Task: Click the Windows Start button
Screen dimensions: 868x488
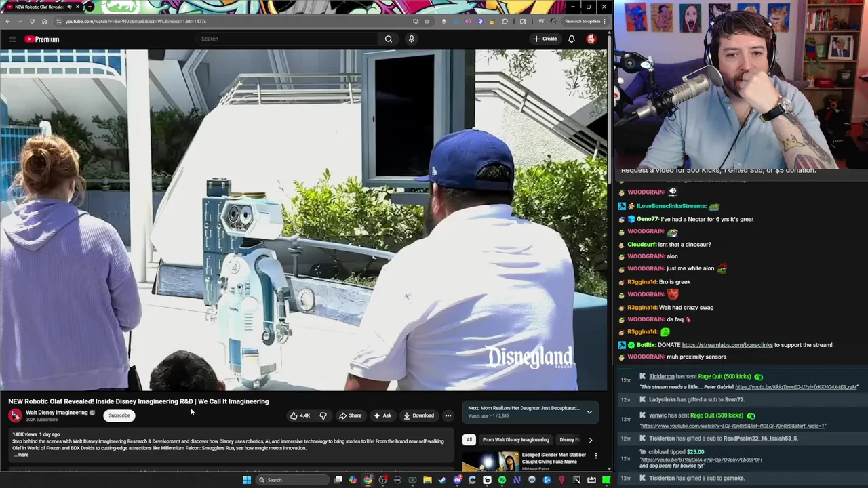Action: pyautogui.click(x=247, y=480)
